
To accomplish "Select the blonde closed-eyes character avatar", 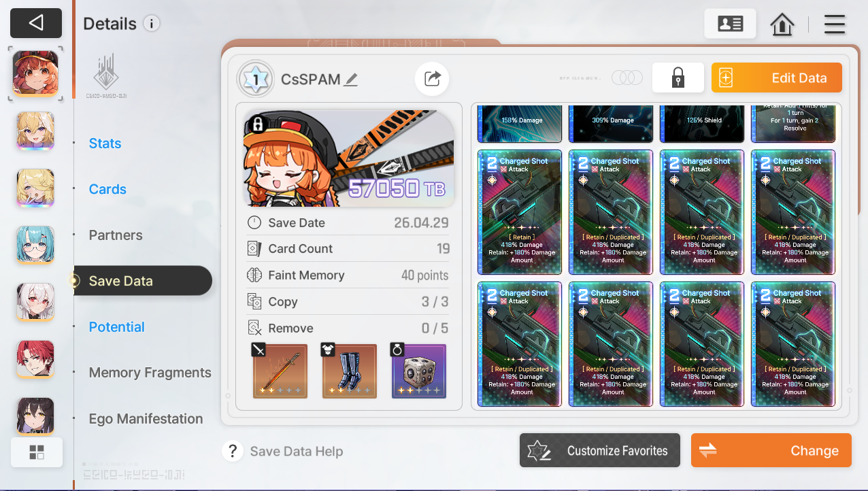I will coord(35,188).
